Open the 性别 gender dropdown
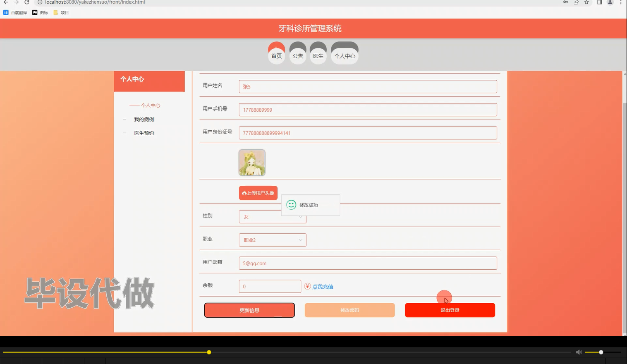 click(272, 216)
